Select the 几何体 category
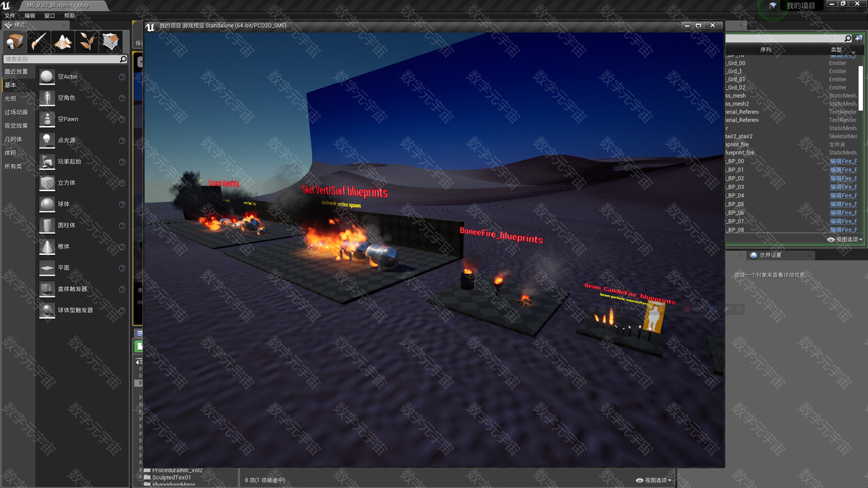 tap(14, 140)
